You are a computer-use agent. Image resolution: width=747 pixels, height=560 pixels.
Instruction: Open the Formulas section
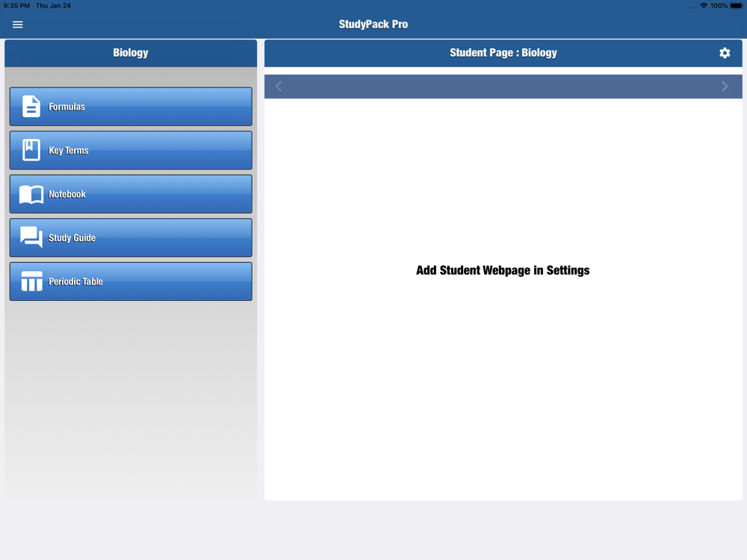click(x=131, y=107)
